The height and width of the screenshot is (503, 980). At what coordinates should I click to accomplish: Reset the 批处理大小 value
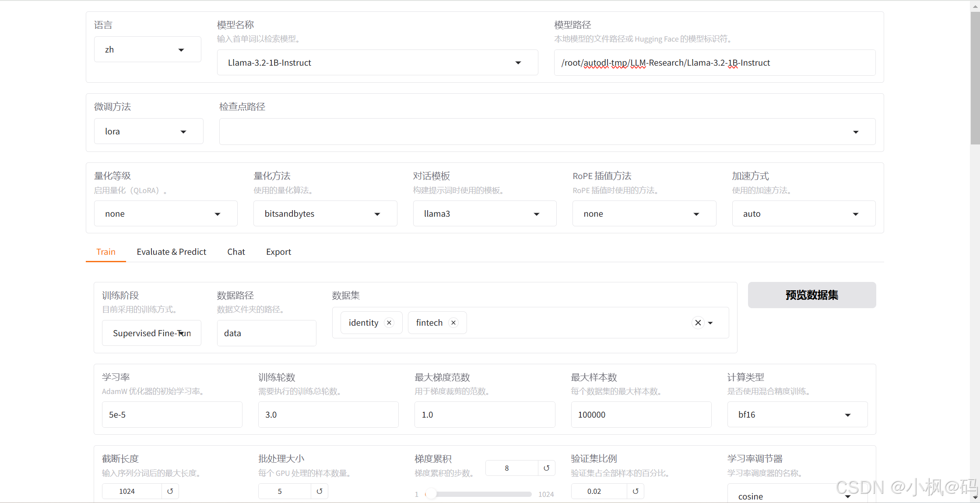coord(320,491)
